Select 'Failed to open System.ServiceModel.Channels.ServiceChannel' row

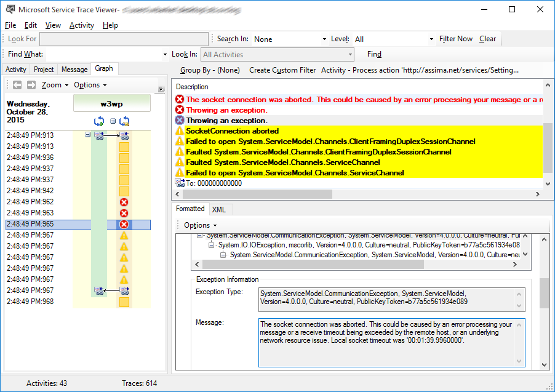click(x=359, y=173)
